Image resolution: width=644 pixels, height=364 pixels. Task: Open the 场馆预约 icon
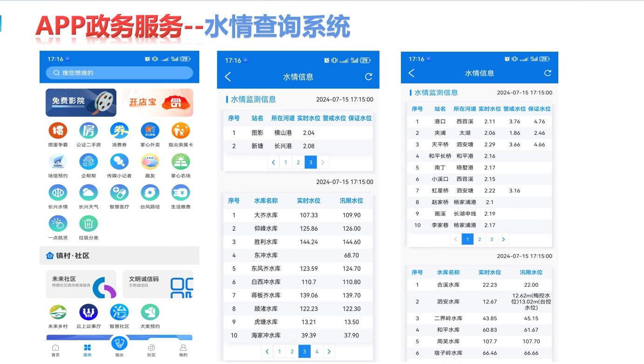tap(58, 162)
